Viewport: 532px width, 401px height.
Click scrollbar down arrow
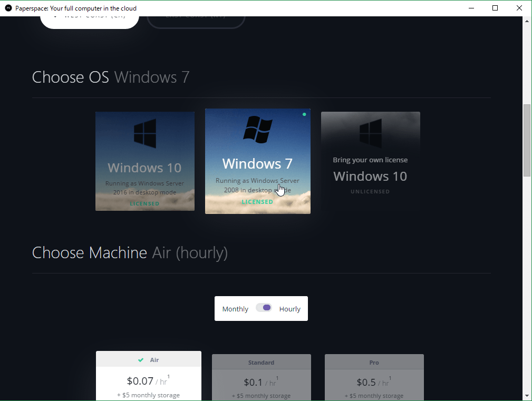click(x=527, y=396)
